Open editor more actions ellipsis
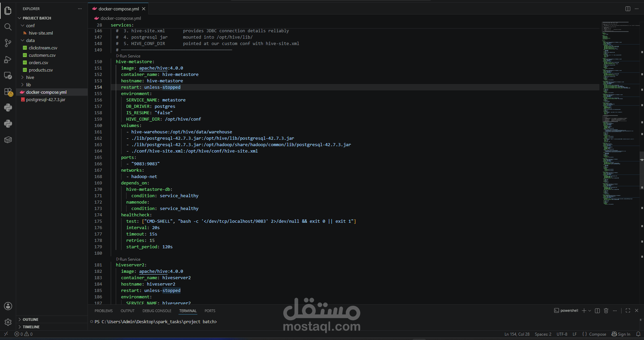644x340 pixels. tap(637, 9)
